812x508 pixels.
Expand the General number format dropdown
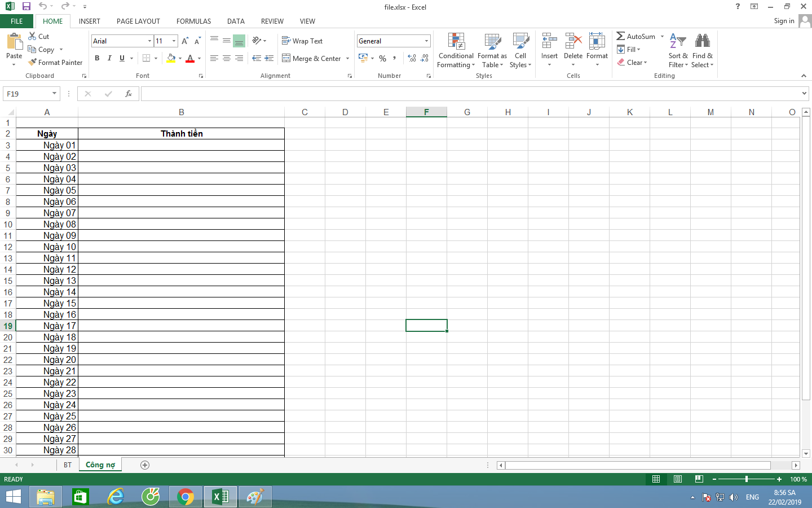tap(426, 41)
